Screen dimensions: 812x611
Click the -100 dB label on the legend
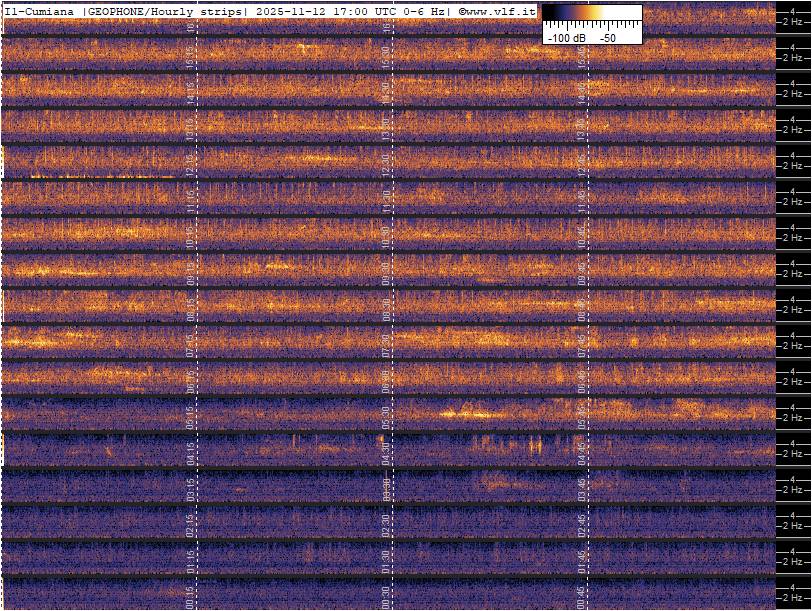coord(565,37)
